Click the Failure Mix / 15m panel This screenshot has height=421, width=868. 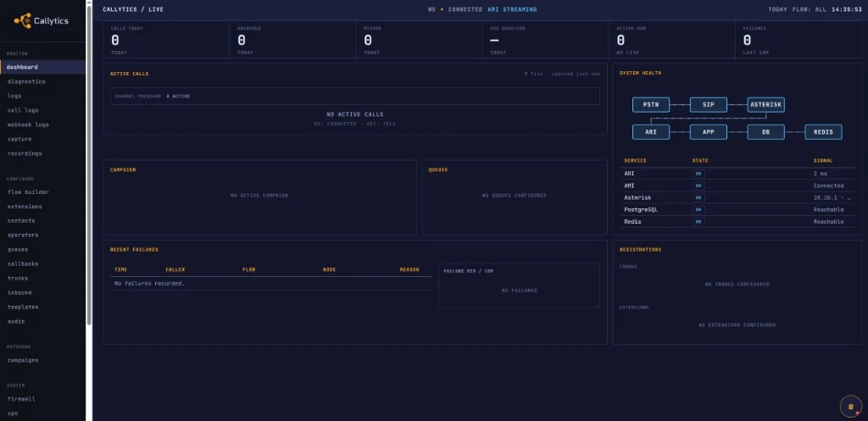pyautogui.click(x=520, y=285)
